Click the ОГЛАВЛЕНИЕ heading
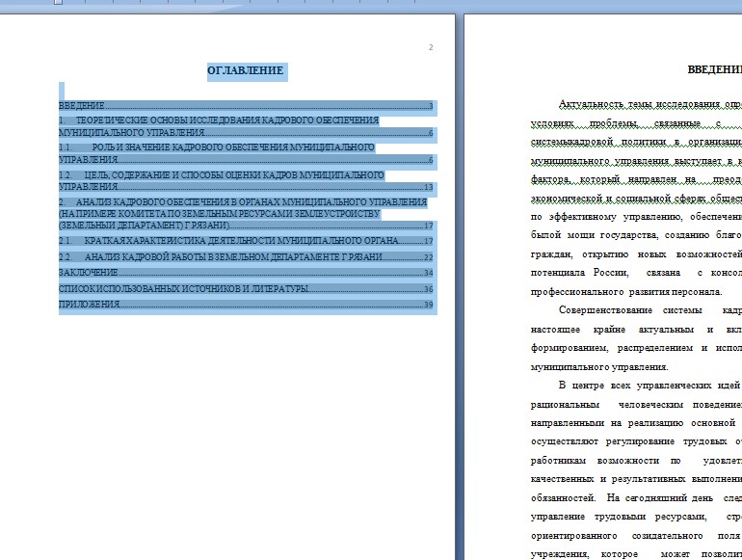The image size is (742, 560). pyautogui.click(x=246, y=70)
